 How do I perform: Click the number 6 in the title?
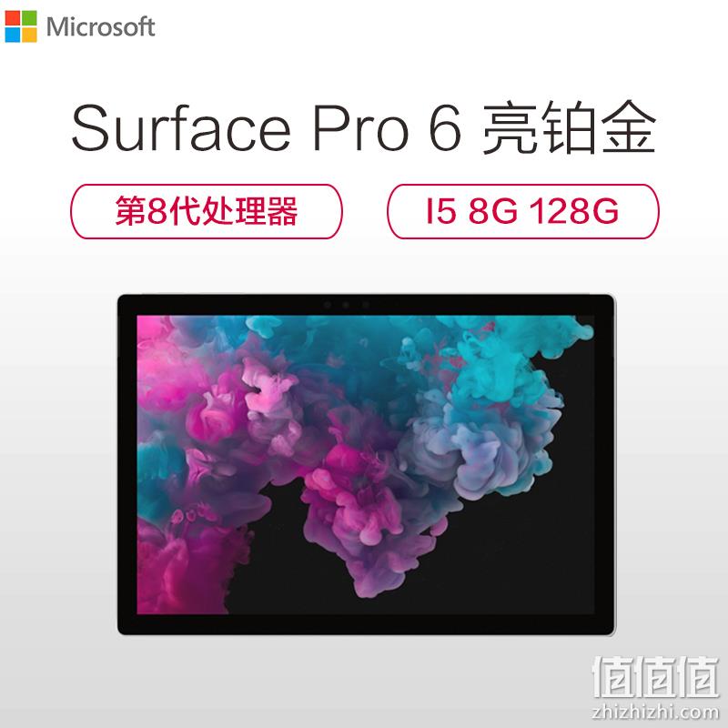pos(445,128)
